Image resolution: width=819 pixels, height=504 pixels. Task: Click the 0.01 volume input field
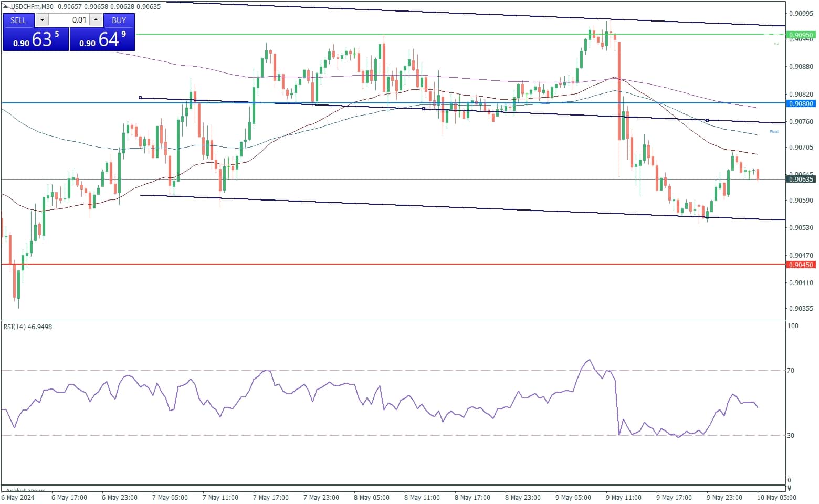(69, 20)
